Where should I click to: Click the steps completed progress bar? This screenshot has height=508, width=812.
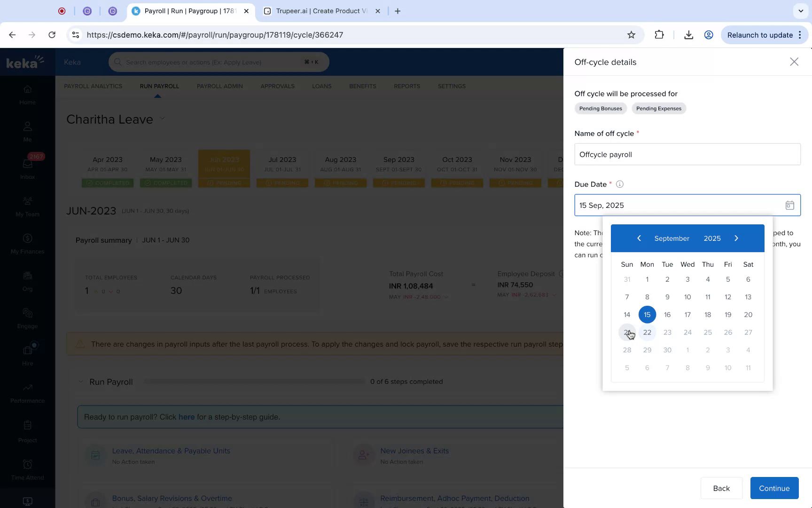(x=254, y=381)
